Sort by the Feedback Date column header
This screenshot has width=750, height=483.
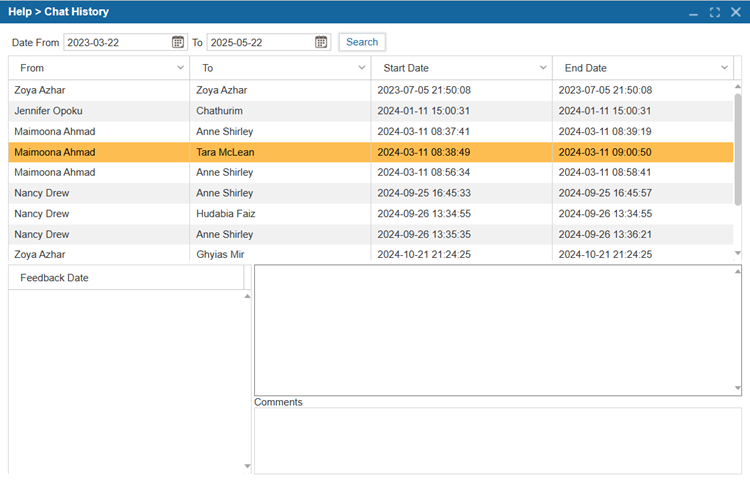125,278
